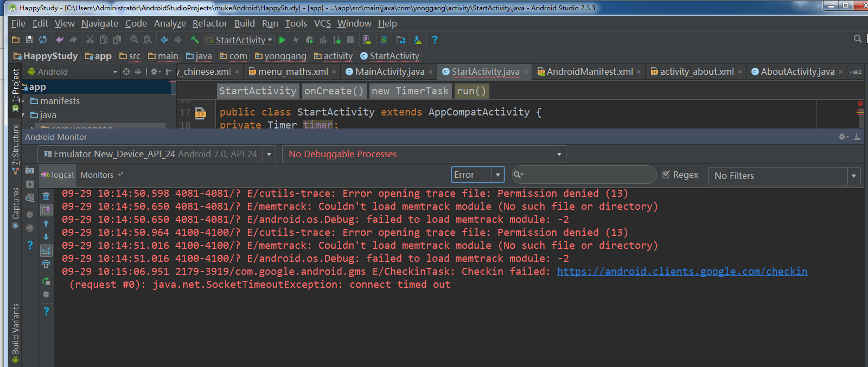Click the Synchronize toolbar icon

(x=43, y=40)
